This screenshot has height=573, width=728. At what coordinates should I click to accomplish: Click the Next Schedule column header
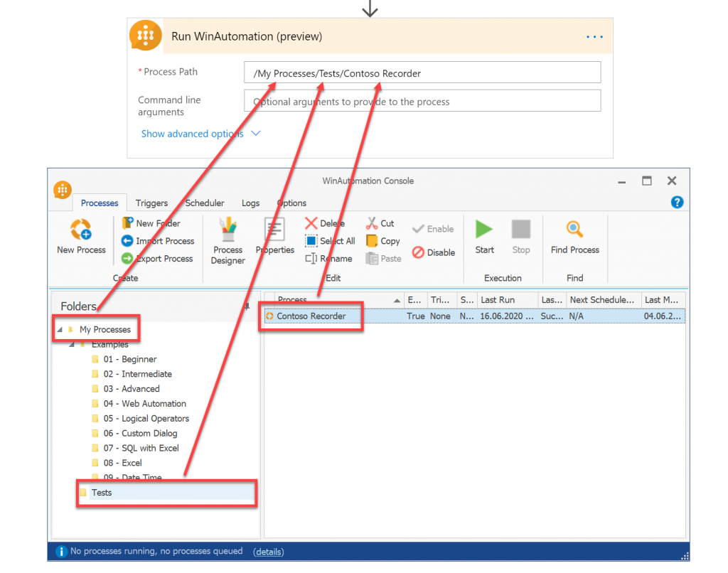pyautogui.click(x=604, y=300)
